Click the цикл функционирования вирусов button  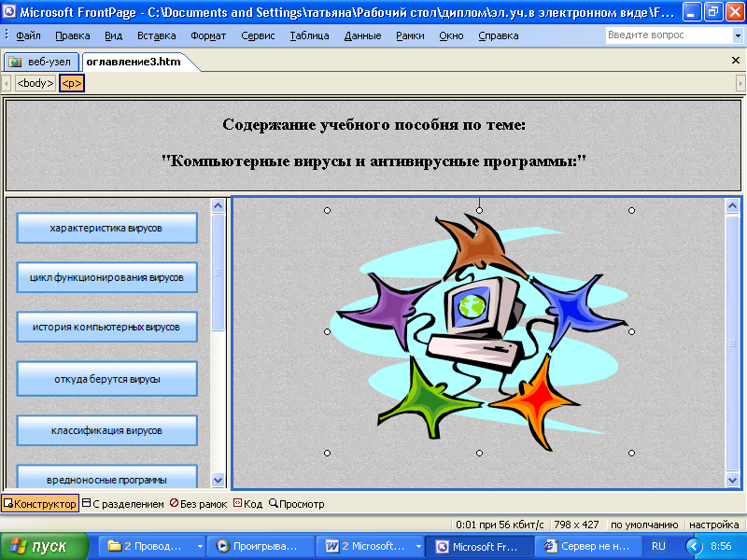[x=106, y=277]
